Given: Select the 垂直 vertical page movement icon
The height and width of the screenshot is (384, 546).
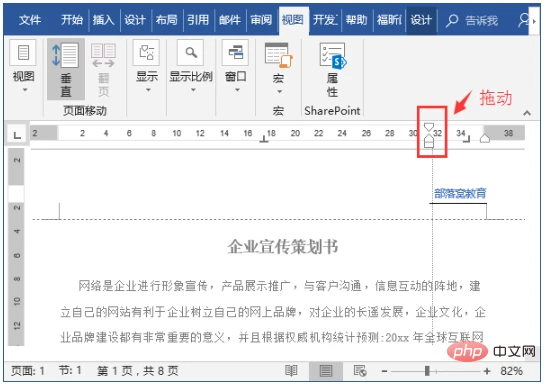Looking at the screenshot, I should pyautogui.click(x=66, y=69).
